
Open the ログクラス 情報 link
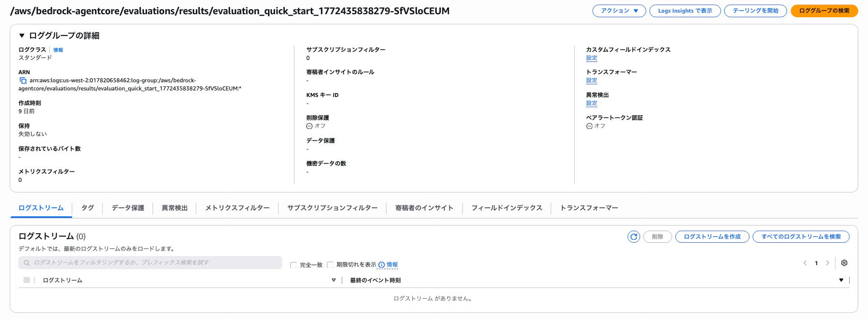pyautogui.click(x=58, y=50)
